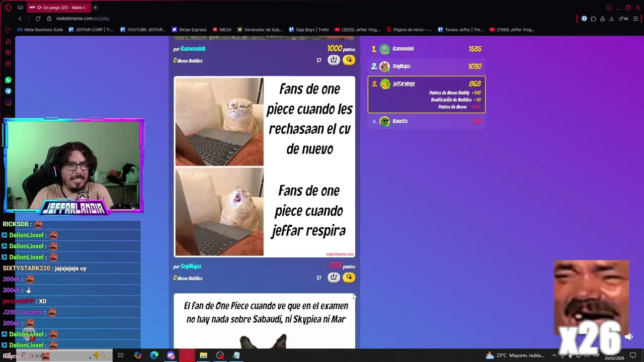
Task: Search tabs with the magnifier icon
Action: pos(608,8)
